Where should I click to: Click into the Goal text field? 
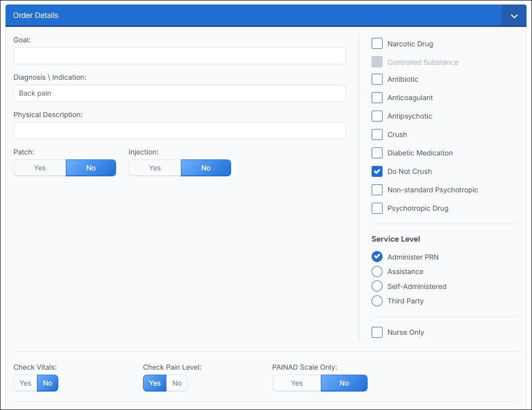[x=180, y=56]
